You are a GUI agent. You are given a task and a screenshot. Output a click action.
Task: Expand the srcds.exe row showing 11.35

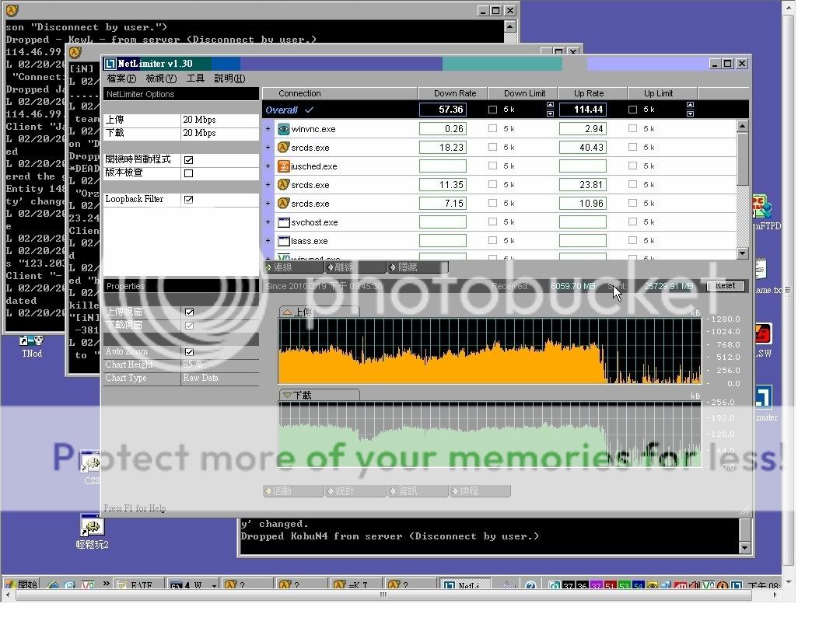click(x=268, y=185)
